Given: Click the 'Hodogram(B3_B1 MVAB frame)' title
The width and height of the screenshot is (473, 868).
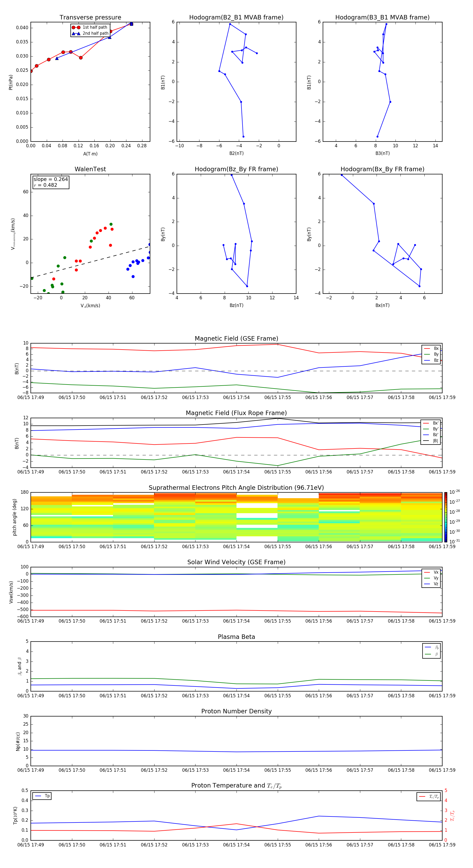Looking at the screenshot, I should [382, 18].
